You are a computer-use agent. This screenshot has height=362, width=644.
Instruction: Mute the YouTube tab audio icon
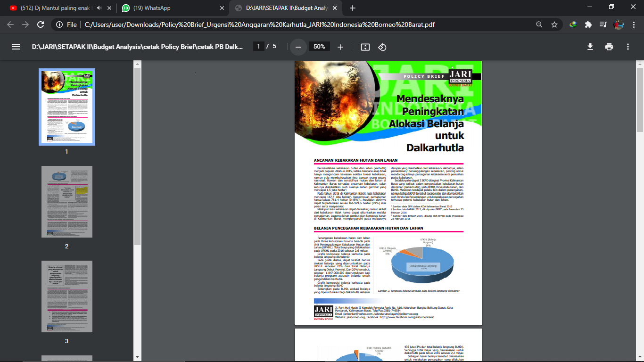99,8
